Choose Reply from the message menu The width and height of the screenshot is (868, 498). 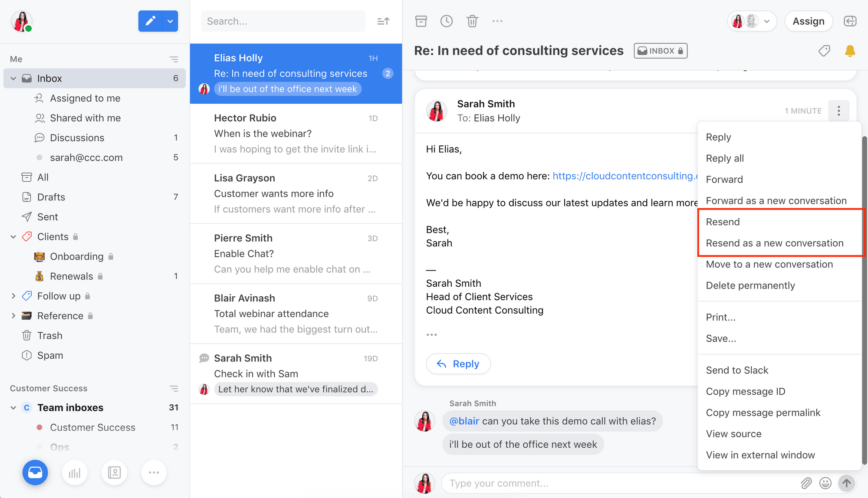[x=779, y=137]
